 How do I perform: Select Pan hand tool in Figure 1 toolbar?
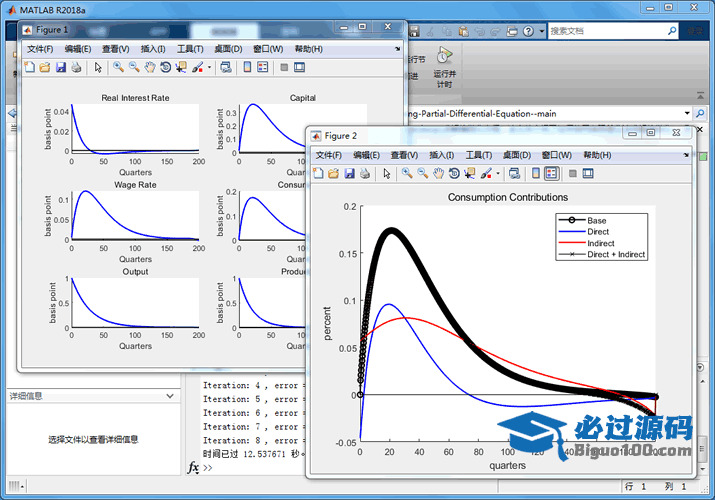click(x=150, y=67)
